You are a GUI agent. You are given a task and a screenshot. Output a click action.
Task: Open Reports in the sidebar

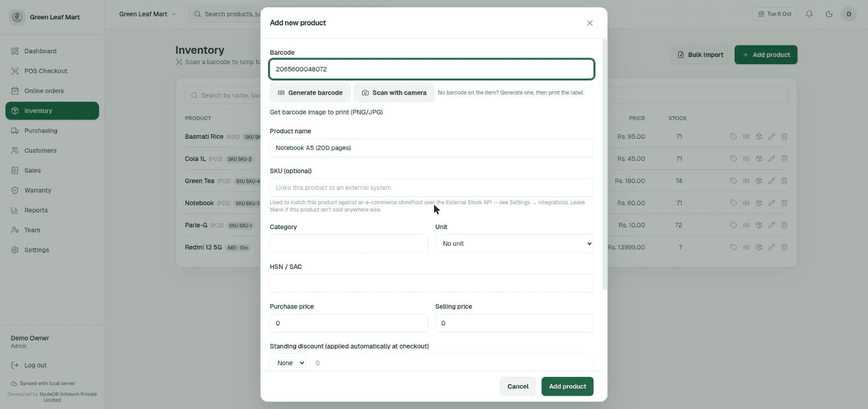(x=52, y=210)
